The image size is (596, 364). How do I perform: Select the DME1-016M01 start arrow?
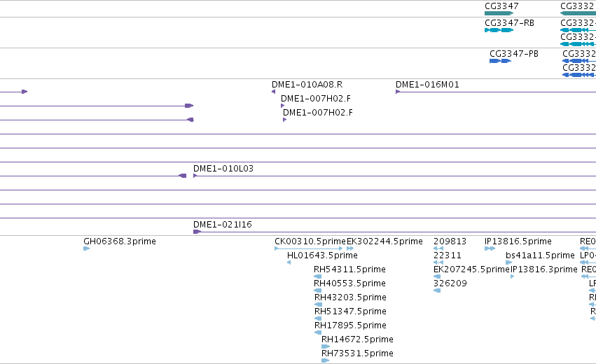[x=398, y=92]
